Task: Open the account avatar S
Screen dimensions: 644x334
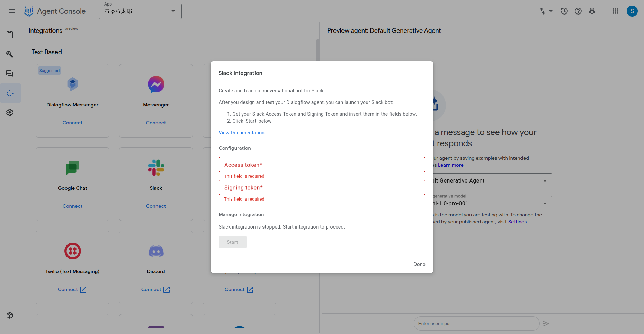Action: pyautogui.click(x=632, y=11)
